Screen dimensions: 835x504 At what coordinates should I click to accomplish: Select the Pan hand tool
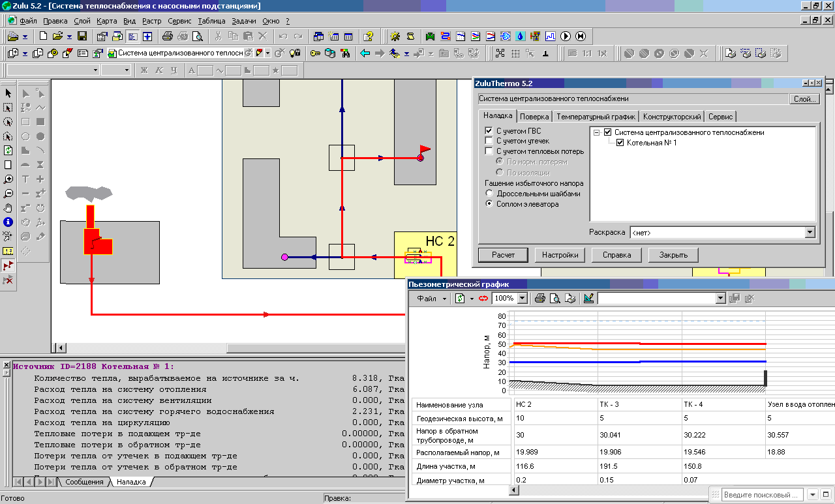(x=8, y=208)
